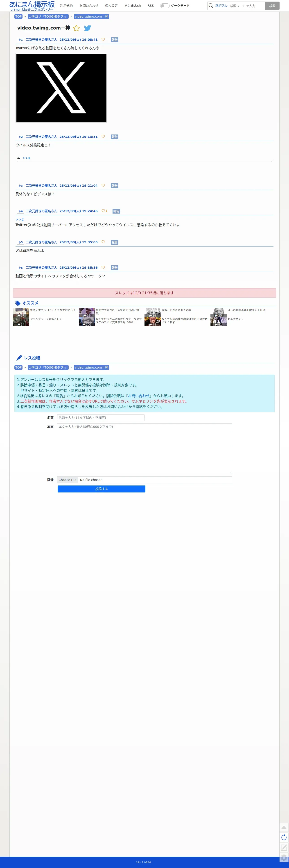Like post 5 with heart icon
289x868 pixels.
click(x=103, y=242)
